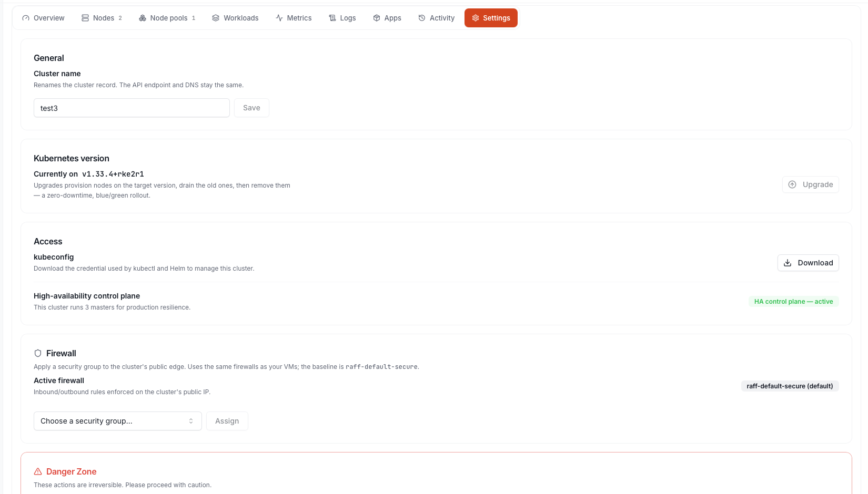Go to the Workloads tab
The image size is (868, 494).
[x=235, y=18]
